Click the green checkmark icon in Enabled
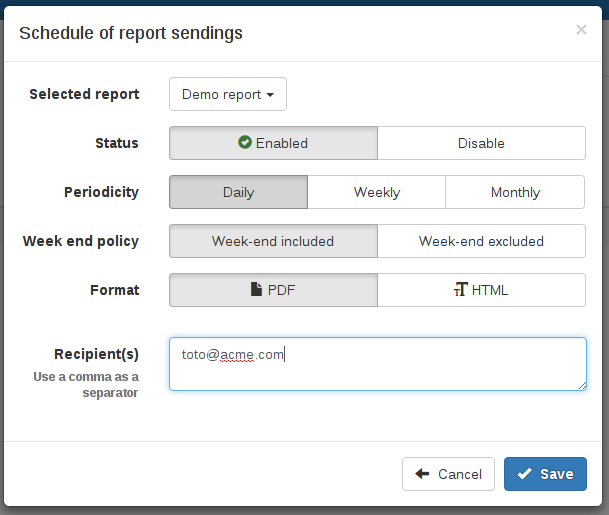609x515 pixels. coord(245,143)
